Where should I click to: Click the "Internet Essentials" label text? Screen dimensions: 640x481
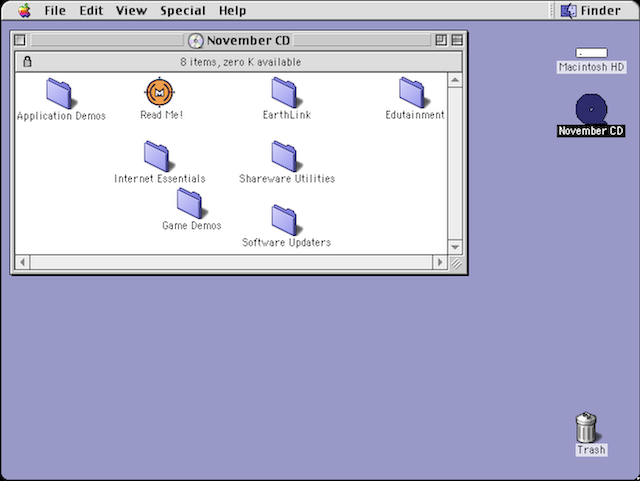coord(160,179)
